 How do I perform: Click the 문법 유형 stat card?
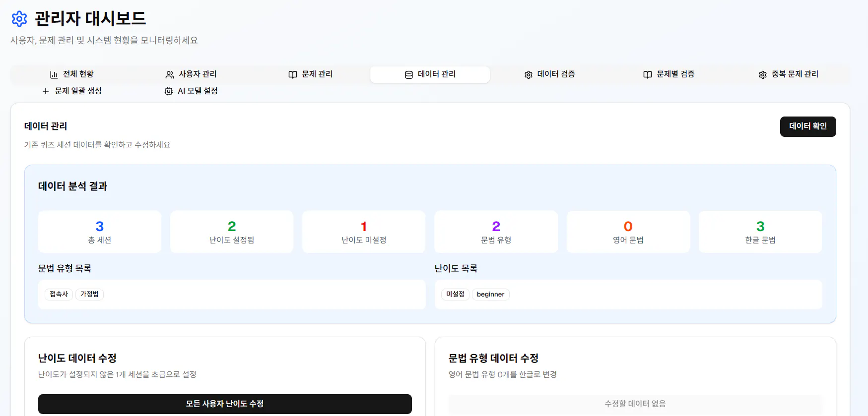tap(496, 232)
